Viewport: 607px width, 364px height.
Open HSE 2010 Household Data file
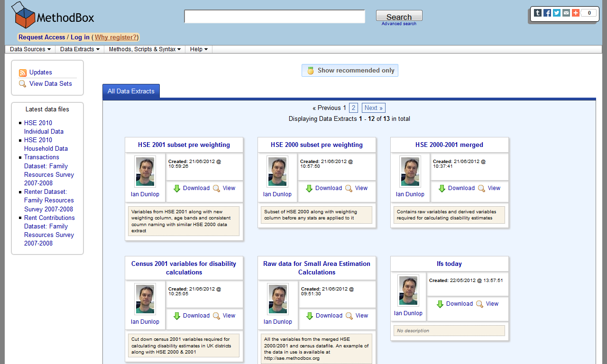[x=46, y=144]
